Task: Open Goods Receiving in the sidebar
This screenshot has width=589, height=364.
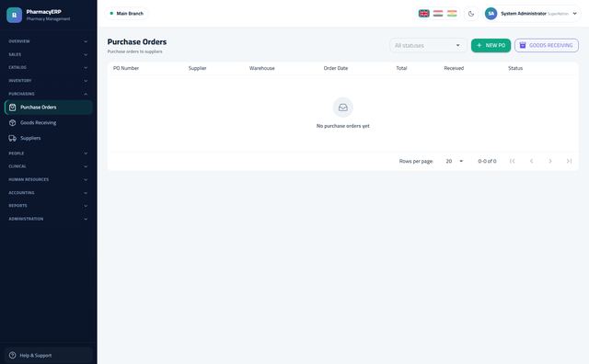Action: [x=49, y=122]
